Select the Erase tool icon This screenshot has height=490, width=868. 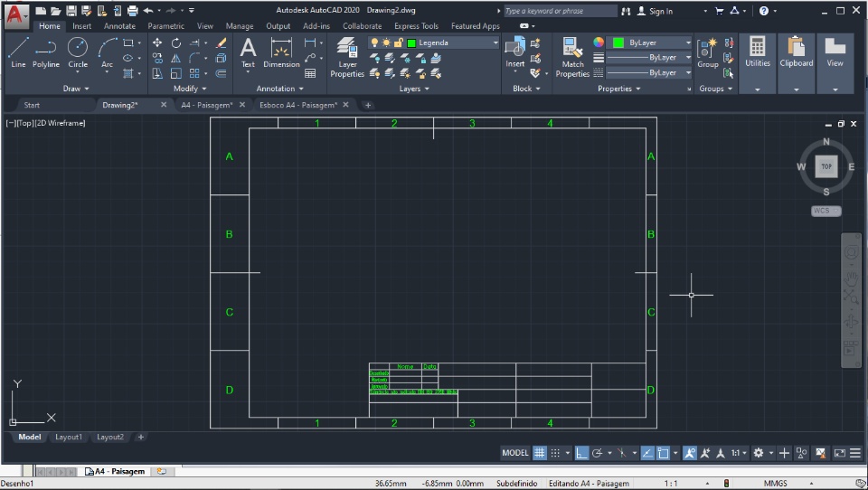[x=221, y=42]
